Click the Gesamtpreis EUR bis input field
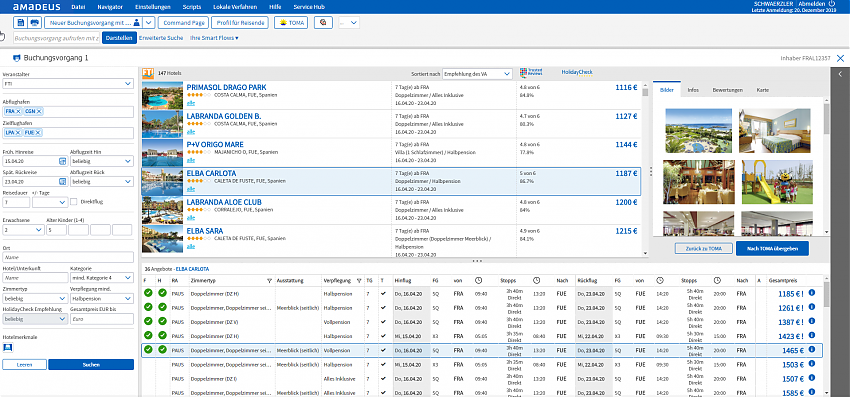 point(101,319)
